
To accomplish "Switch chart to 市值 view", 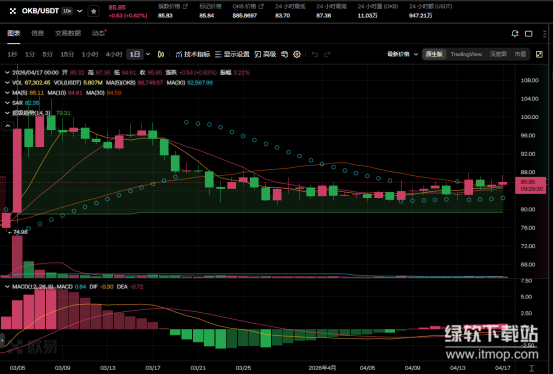I will point(520,54).
